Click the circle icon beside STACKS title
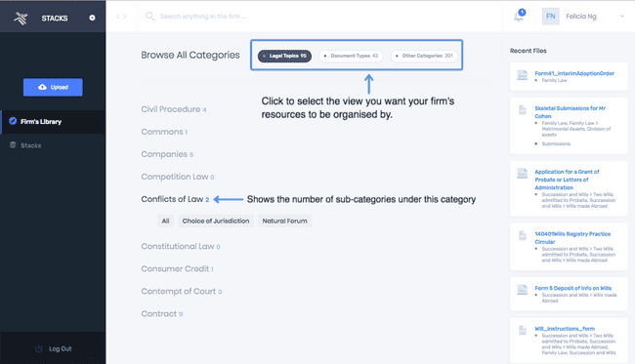 click(92, 18)
